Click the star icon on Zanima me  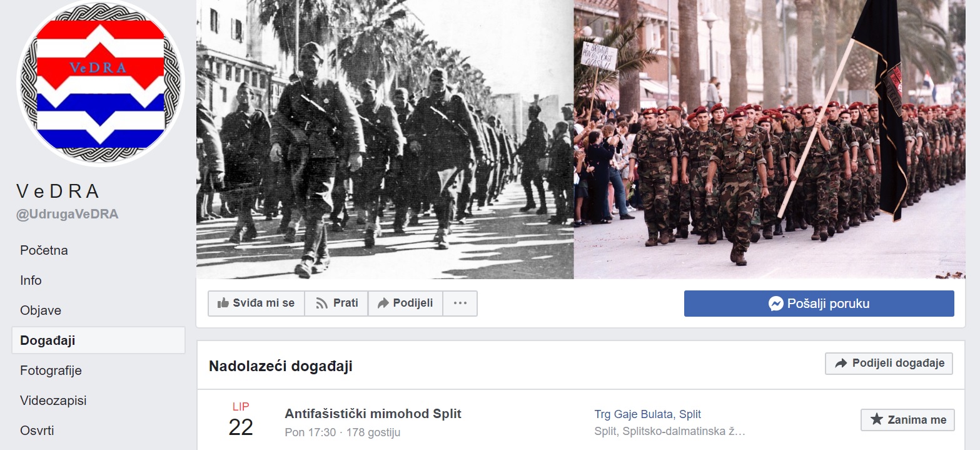click(877, 419)
